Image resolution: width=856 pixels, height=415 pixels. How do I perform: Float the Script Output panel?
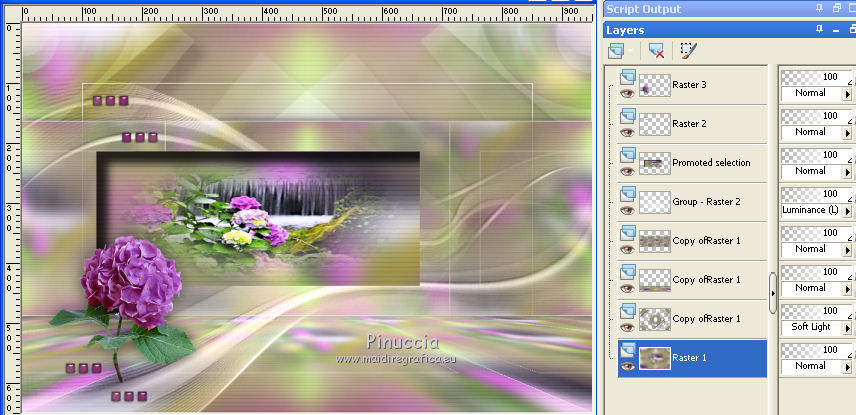point(837,8)
